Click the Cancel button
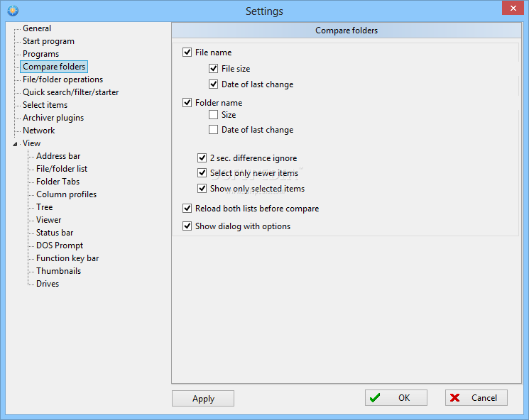 click(x=476, y=398)
